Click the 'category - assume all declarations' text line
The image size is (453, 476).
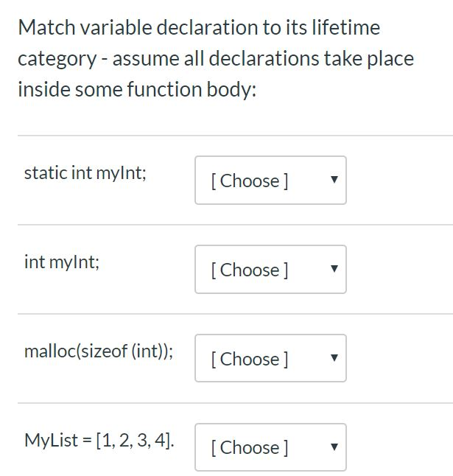coord(216,59)
